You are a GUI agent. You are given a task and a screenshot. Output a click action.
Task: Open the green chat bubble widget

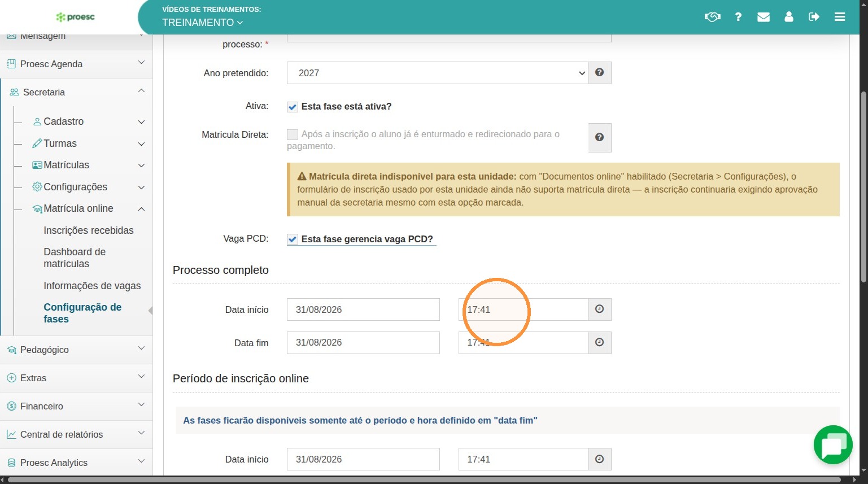tap(833, 445)
